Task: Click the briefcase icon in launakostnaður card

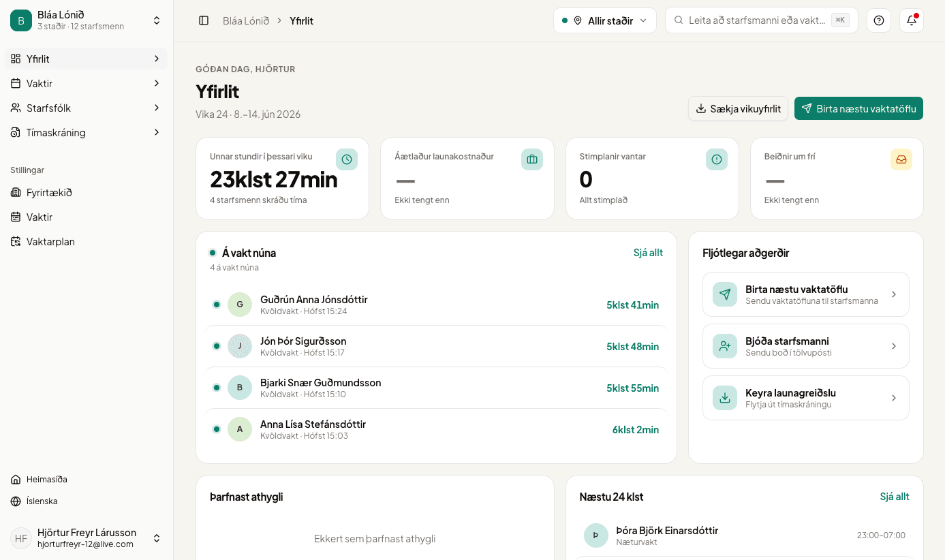Action: 532,159
